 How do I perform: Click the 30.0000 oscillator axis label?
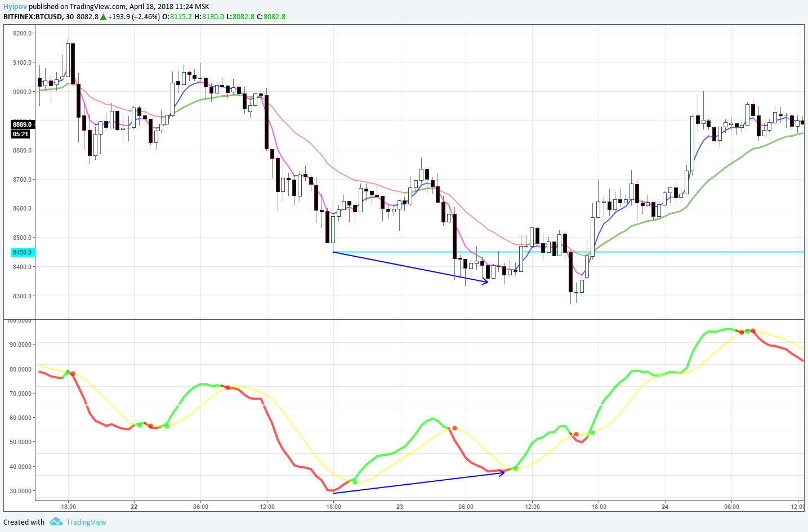pyautogui.click(x=21, y=491)
